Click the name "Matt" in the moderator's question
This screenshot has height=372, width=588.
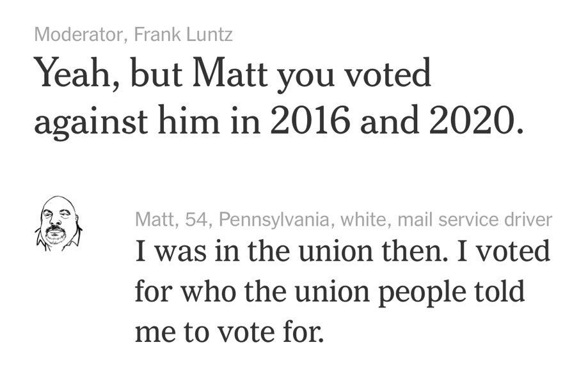pos(230,72)
